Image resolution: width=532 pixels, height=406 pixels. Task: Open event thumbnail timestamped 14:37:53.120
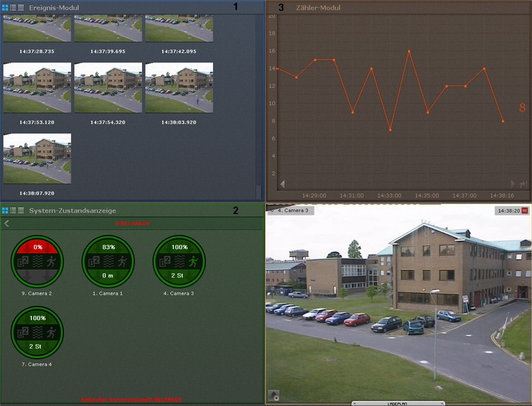click(37, 88)
